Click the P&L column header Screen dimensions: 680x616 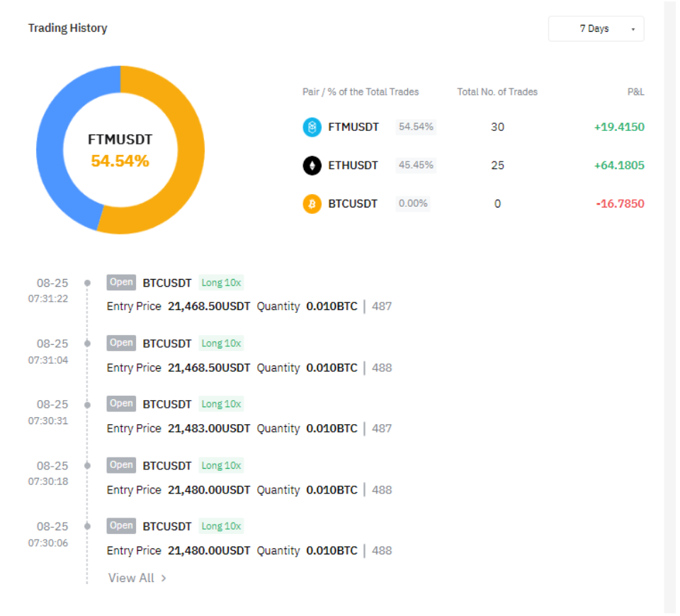(636, 92)
